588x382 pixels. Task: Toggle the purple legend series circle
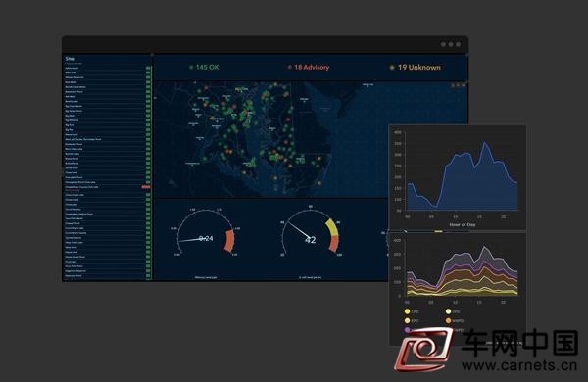coord(407,330)
